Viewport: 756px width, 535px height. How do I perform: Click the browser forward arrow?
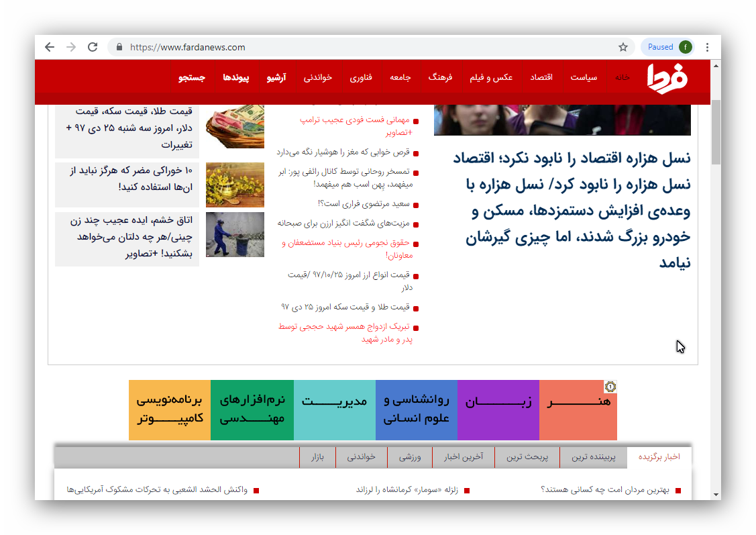click(71, 47)
